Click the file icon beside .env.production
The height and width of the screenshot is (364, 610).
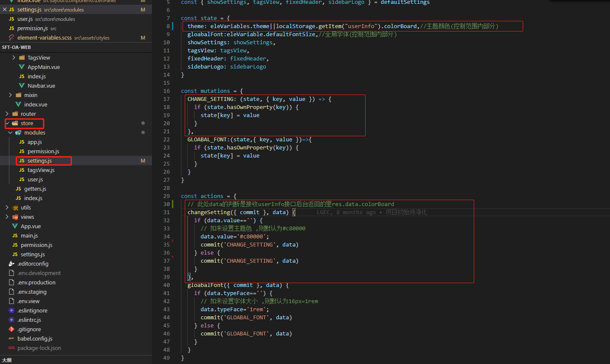click(x=11, y=282)
